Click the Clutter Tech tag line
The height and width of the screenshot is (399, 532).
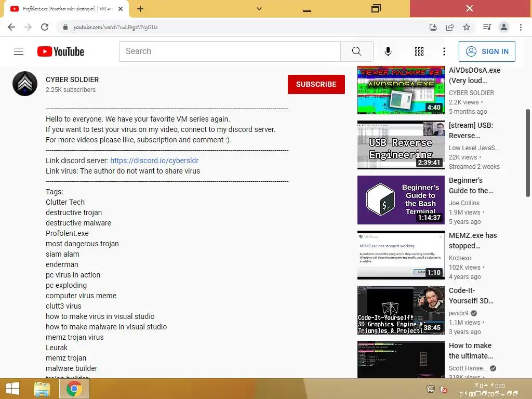click(x=65, y=202)
